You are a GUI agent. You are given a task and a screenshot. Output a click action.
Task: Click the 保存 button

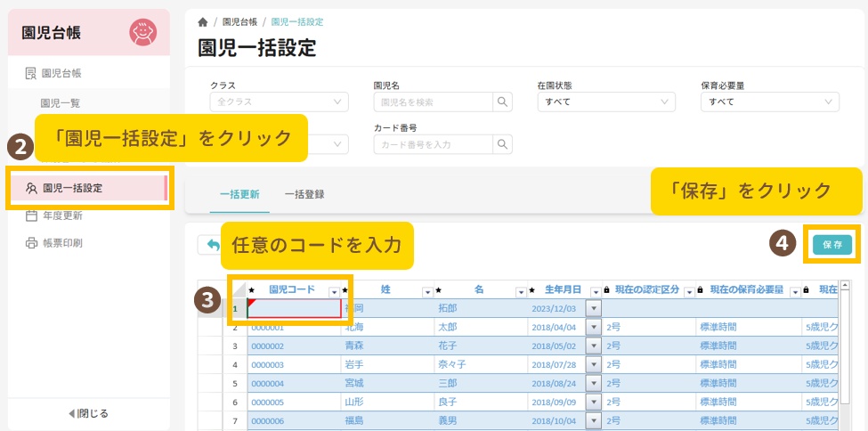point(832,245)
